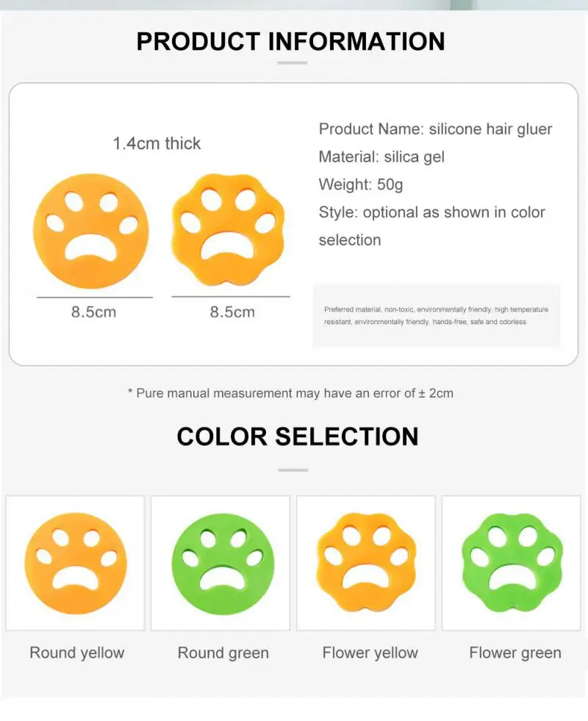Click the '1.4cm thick' text
Viewport: 588px width, 721px height.
[157, 143]
